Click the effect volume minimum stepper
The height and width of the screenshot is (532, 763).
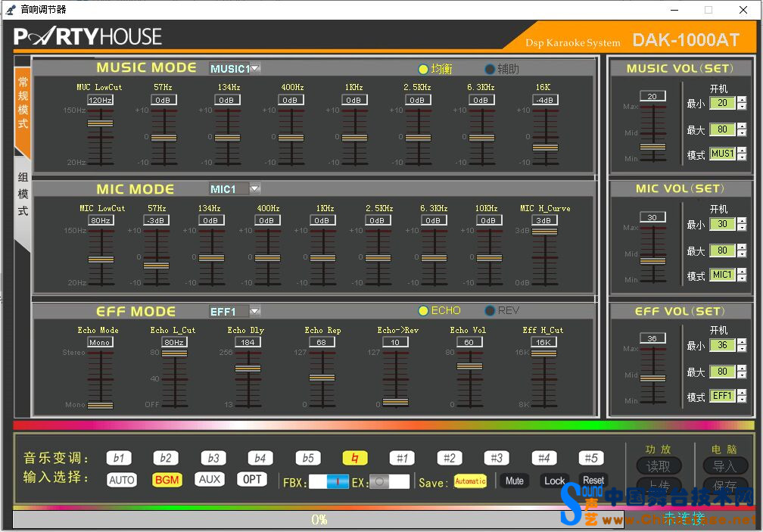coord(742,345)
